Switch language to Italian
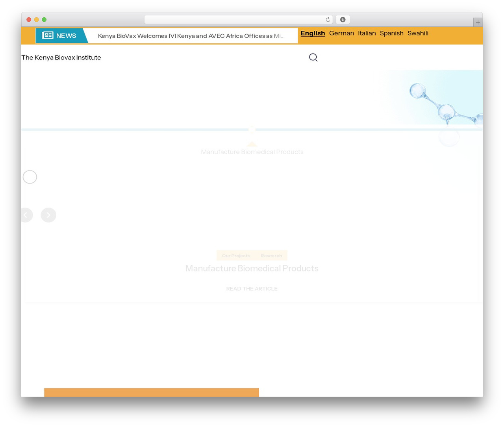The height and width of the screenshot is (427, 504). click(367, 33)
